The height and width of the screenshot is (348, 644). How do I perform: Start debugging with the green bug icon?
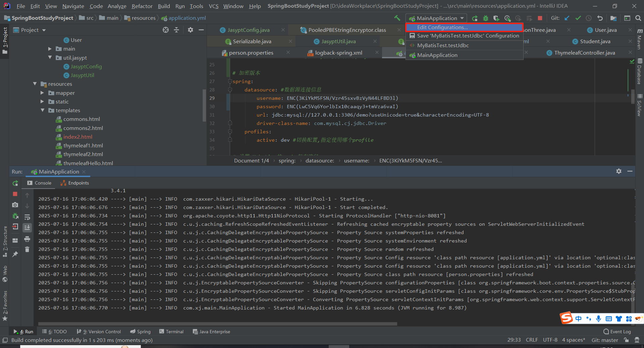(x=485, y=18)
